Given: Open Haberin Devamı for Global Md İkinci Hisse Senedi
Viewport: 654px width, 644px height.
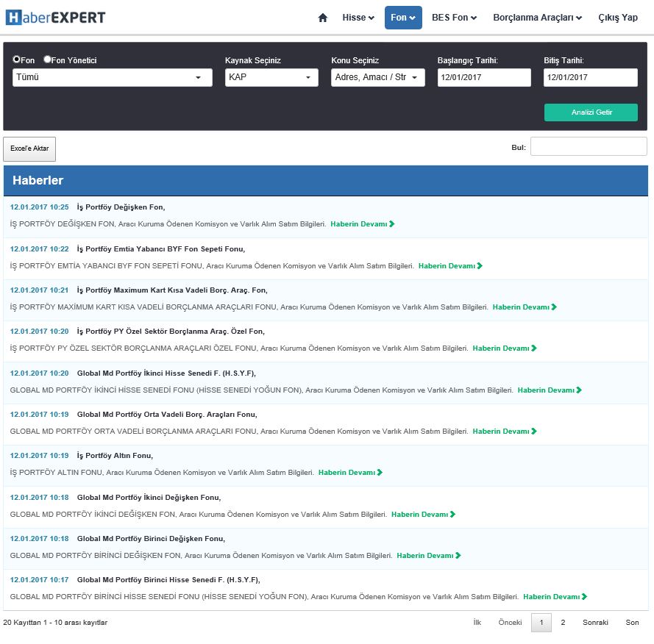Looking at the screenshot, I should (x=550, y=390).
